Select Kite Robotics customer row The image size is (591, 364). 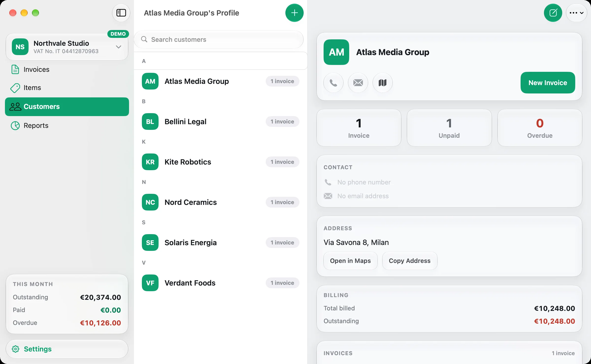coord(221,162)
